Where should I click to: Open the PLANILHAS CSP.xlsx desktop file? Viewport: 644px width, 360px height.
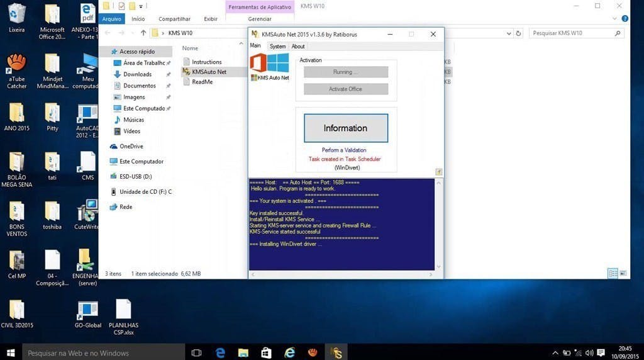click(123, 317)
